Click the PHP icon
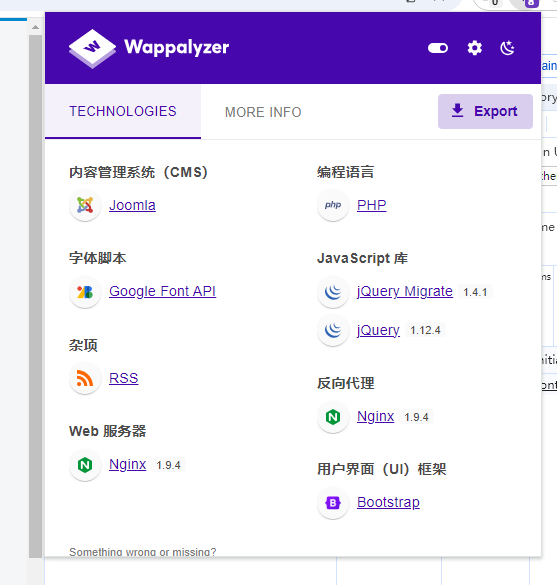 (333, 205)
